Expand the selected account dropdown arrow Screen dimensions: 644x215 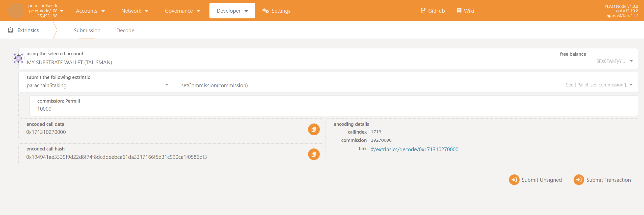(x=631, y=61)
